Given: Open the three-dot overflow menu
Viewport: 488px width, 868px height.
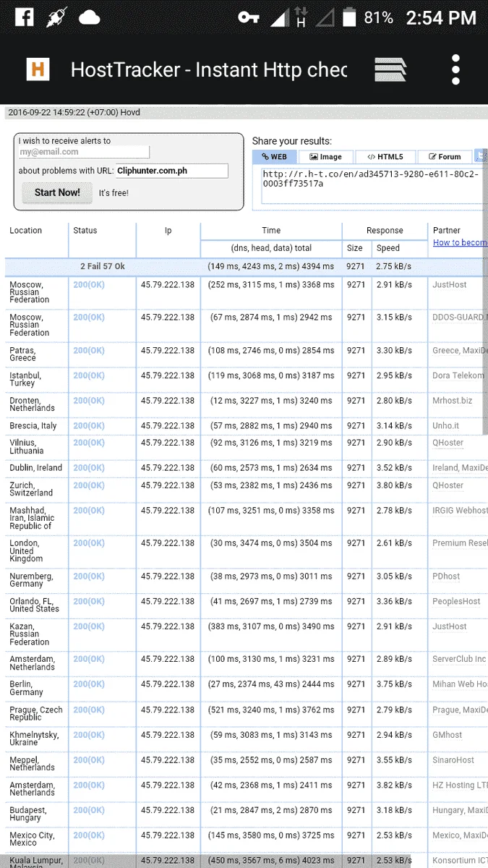Looking at the screenshot, I should coord(455,69).
